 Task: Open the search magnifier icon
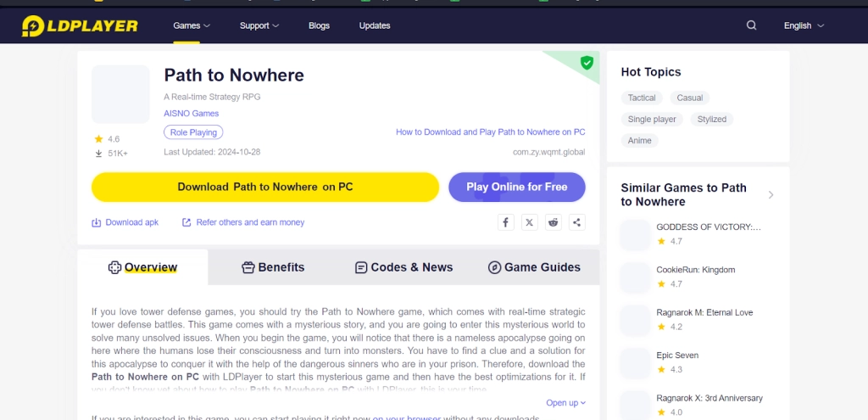click(751, 25)
